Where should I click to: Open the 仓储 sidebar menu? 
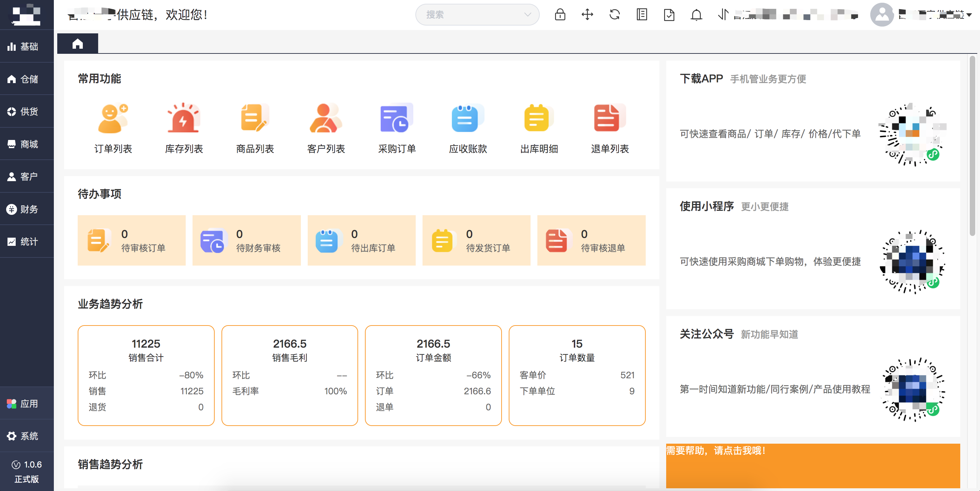[x=27, y=79]
